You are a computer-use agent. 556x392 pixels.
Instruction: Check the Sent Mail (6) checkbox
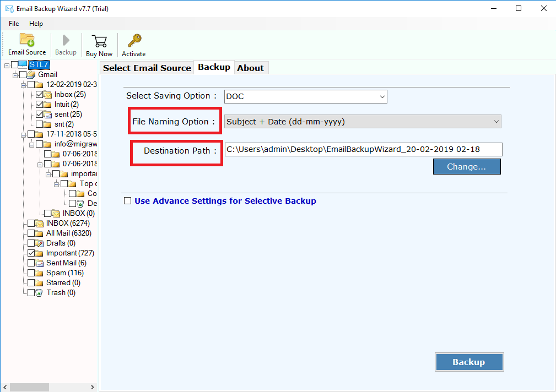pyautogui.click(x=31, y=263)
